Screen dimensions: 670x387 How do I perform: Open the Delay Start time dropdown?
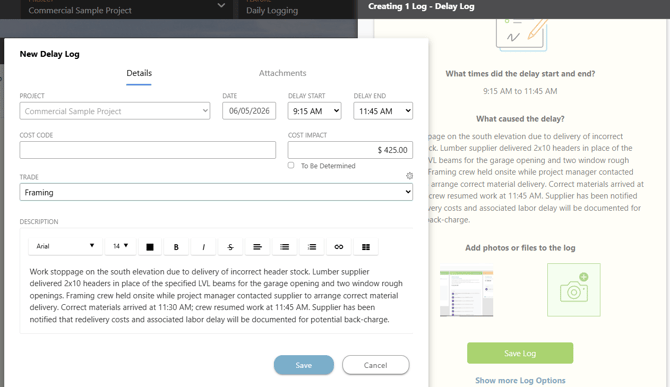click(314, 111)
